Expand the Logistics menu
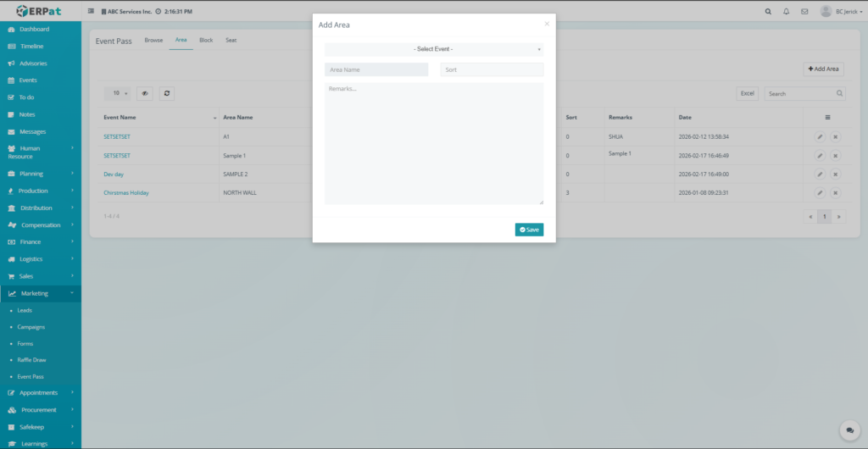The image size is (868, 449). pyautogui.click(x=41, y=258)
